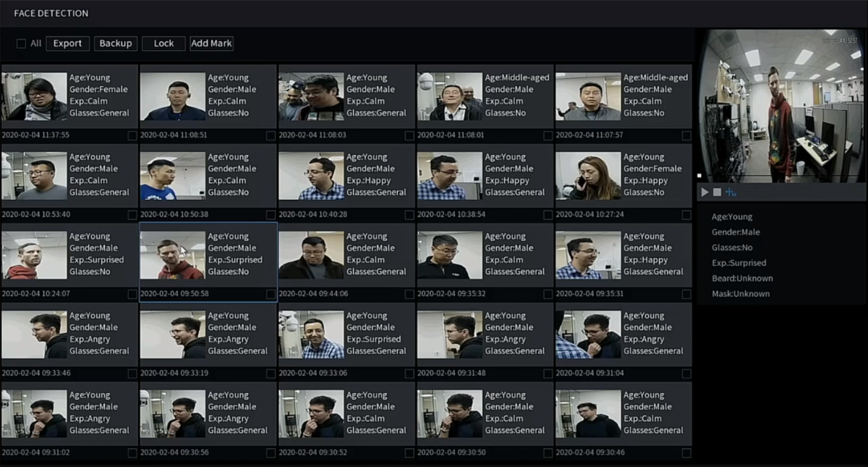Check the box for the 11:08:51 record

(x=271, y=135)
